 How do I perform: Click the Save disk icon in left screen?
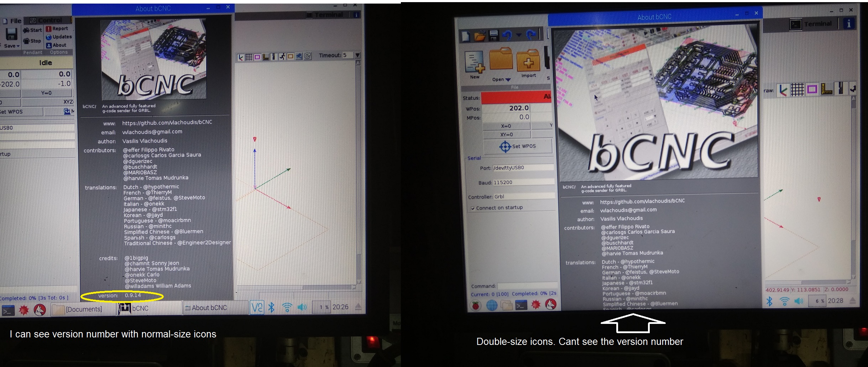pos(11,34)
